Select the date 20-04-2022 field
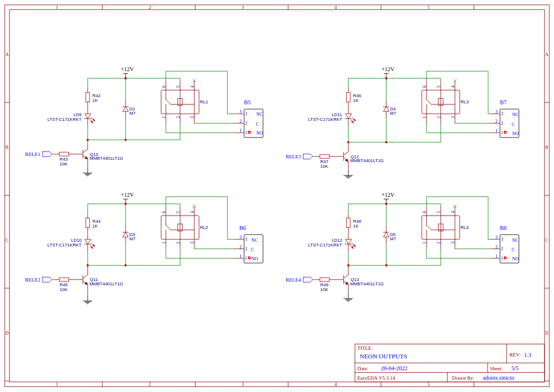The height and width of the screenshot is (392, 554). tap(394, 368)
